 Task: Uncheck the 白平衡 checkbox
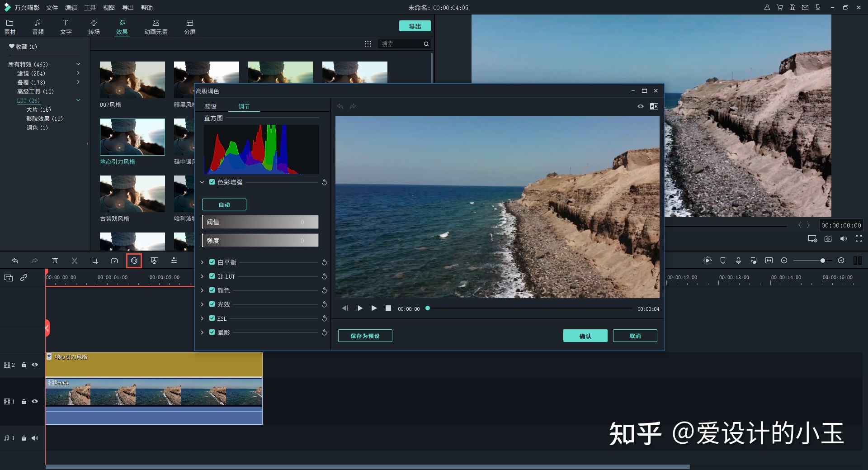212,262
